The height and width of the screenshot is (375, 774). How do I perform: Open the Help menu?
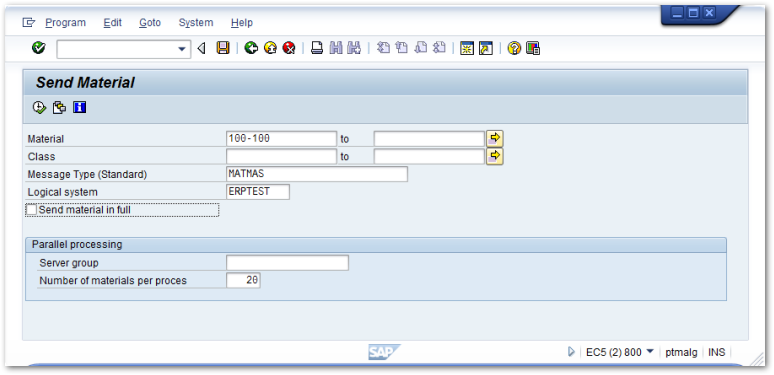(x=242, y=23)
